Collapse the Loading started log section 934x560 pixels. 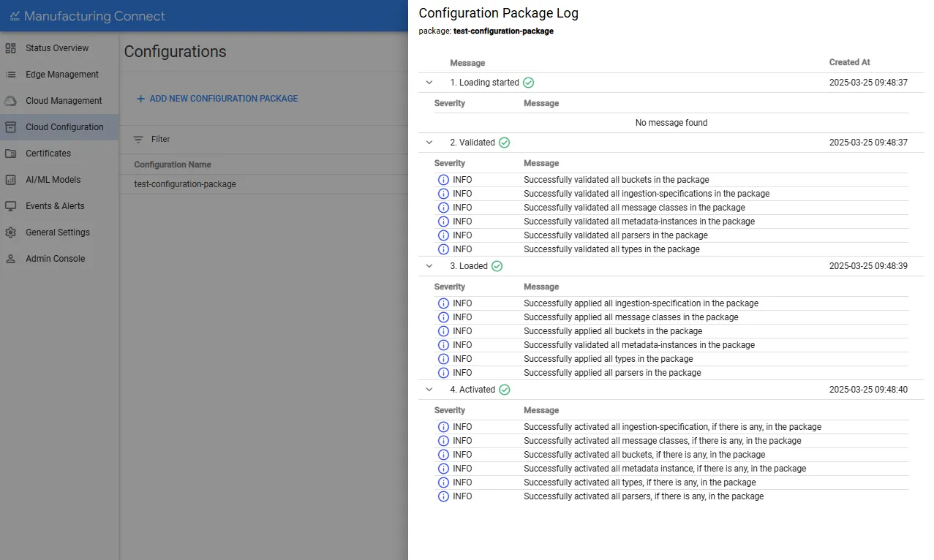(429, 83)
